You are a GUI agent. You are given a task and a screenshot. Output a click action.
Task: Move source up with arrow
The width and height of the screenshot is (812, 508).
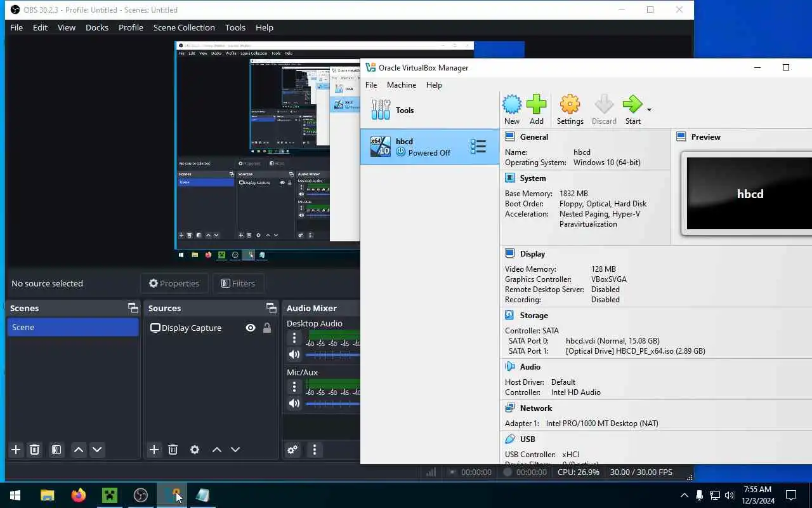tap(216, 450)
